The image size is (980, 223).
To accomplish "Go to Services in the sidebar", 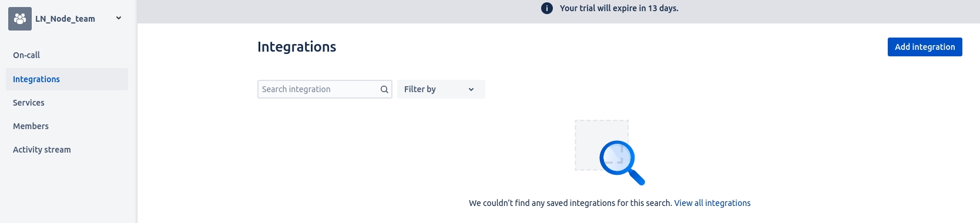I will point(29,103).
